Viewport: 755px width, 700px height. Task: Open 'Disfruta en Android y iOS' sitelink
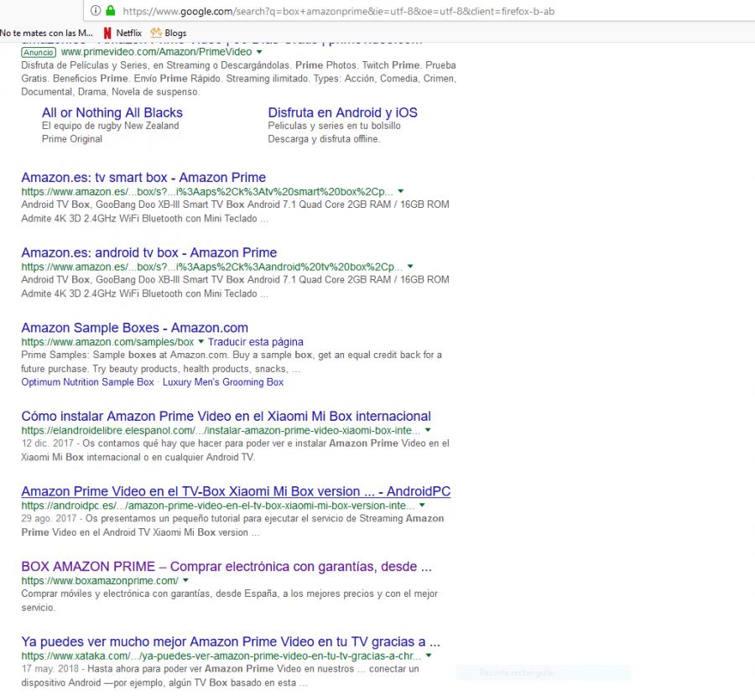tap(342, 112)
